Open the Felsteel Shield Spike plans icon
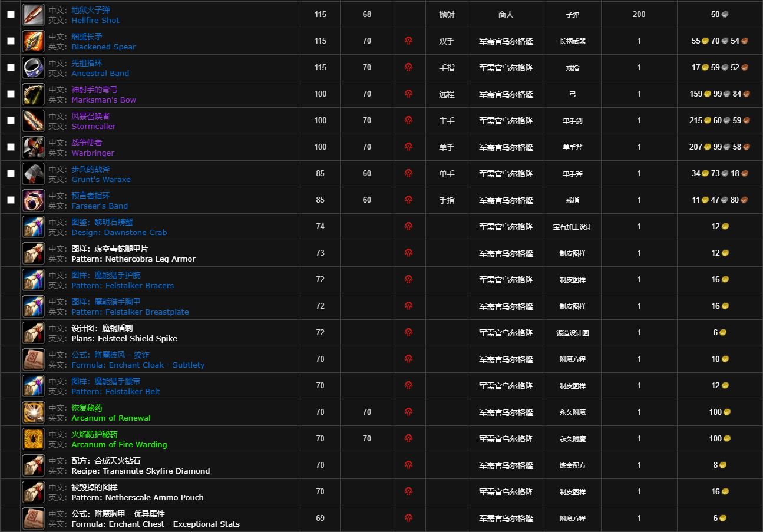The height and width of the screenshot is (532, 763). click(x=34, y=333)
